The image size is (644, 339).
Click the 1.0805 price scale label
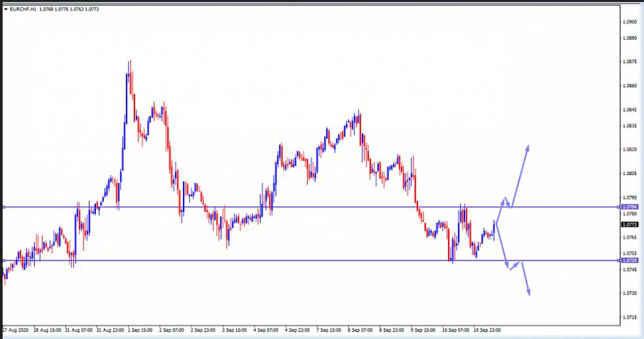(x=630, y=173)
